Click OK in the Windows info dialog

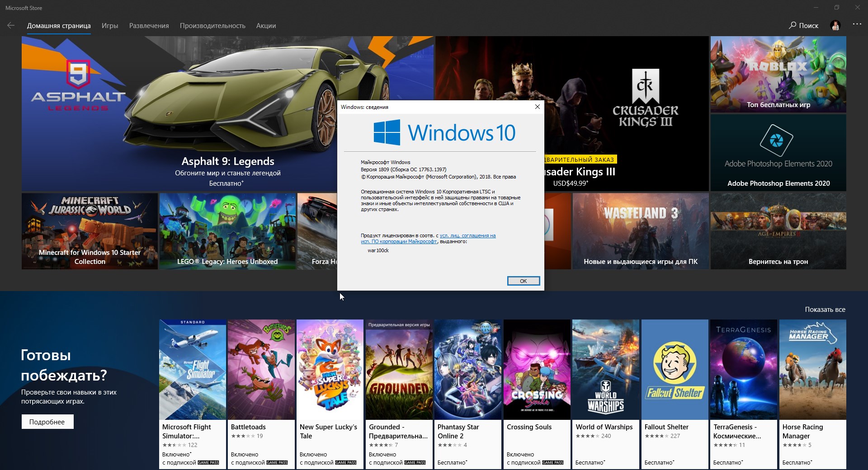pyautogui.click(x=523, y=281)
